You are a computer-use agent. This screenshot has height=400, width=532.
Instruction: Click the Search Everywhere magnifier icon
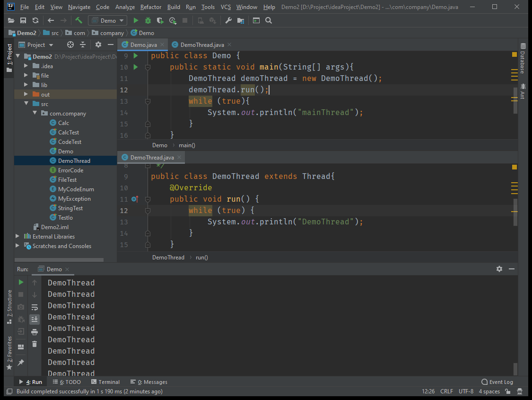coord(269,21)
